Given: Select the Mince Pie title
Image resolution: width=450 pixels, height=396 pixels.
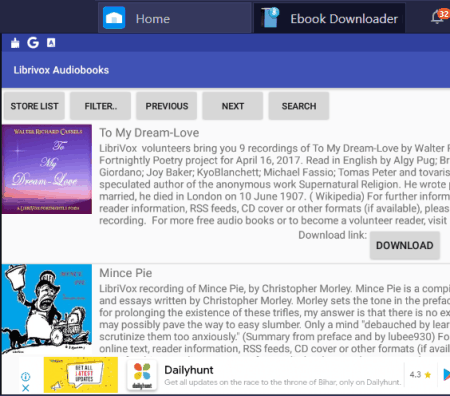Looking at the screenshot, I should (x=126, y=273).
